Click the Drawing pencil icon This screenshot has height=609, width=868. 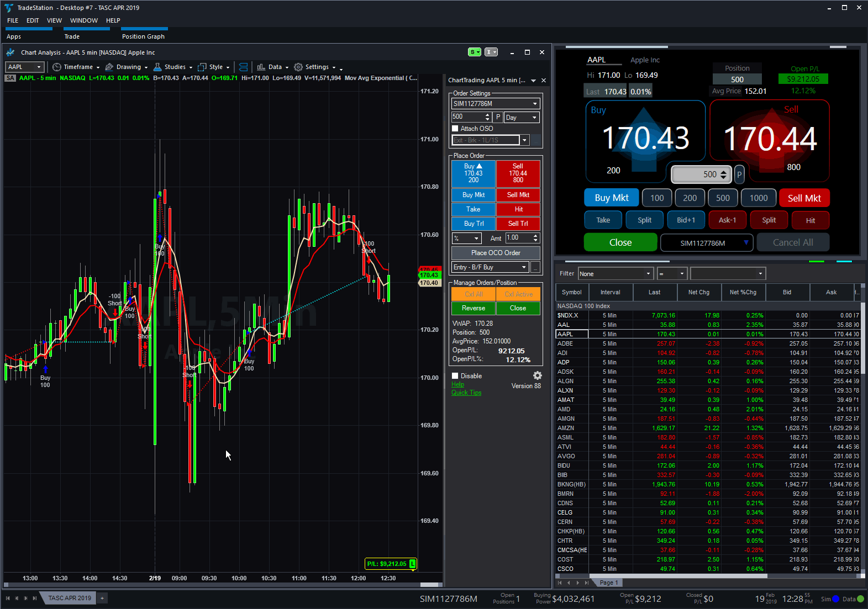109,67
